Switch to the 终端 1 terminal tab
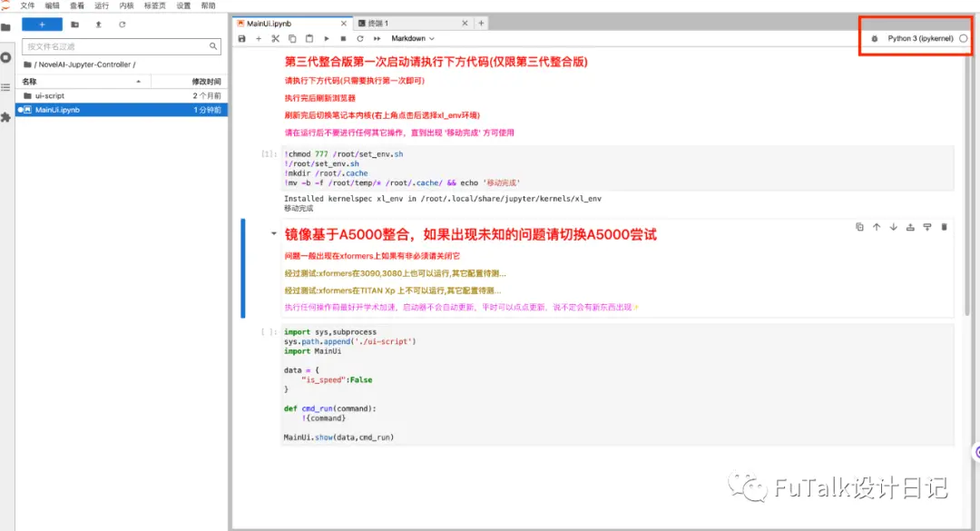The height and width of the screenshot is (531, 980). pyautogui.click(x=378, y=23)
